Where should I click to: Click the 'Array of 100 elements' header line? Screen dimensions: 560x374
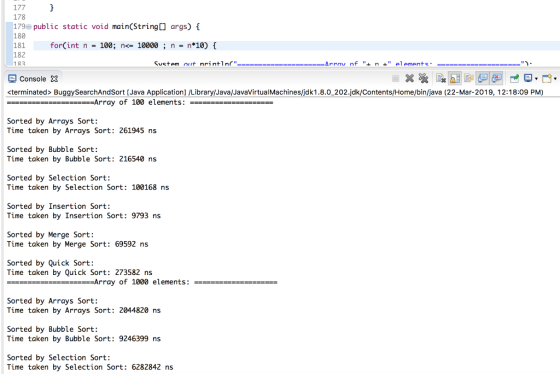pos(140,103)
